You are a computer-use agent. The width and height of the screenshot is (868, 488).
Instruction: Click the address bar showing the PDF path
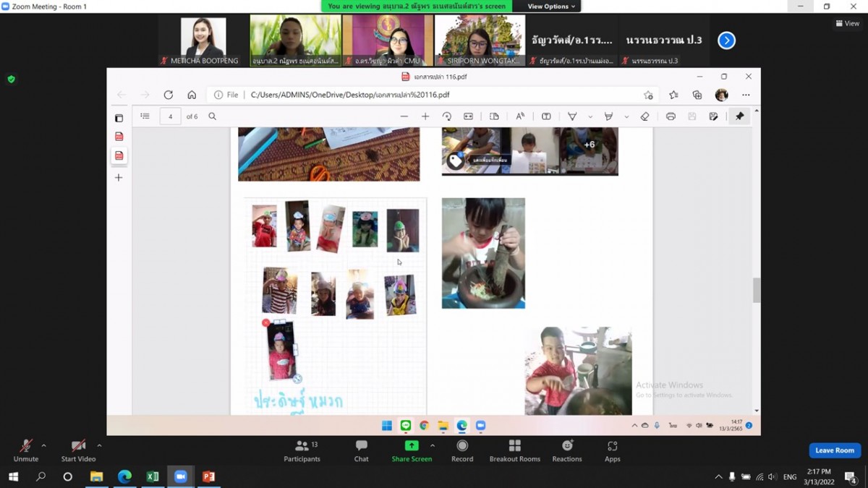click(434, 95)
